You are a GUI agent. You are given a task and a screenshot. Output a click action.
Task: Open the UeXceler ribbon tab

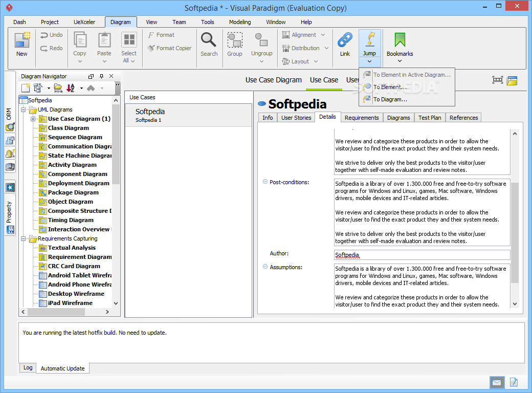tap(84, 22)
